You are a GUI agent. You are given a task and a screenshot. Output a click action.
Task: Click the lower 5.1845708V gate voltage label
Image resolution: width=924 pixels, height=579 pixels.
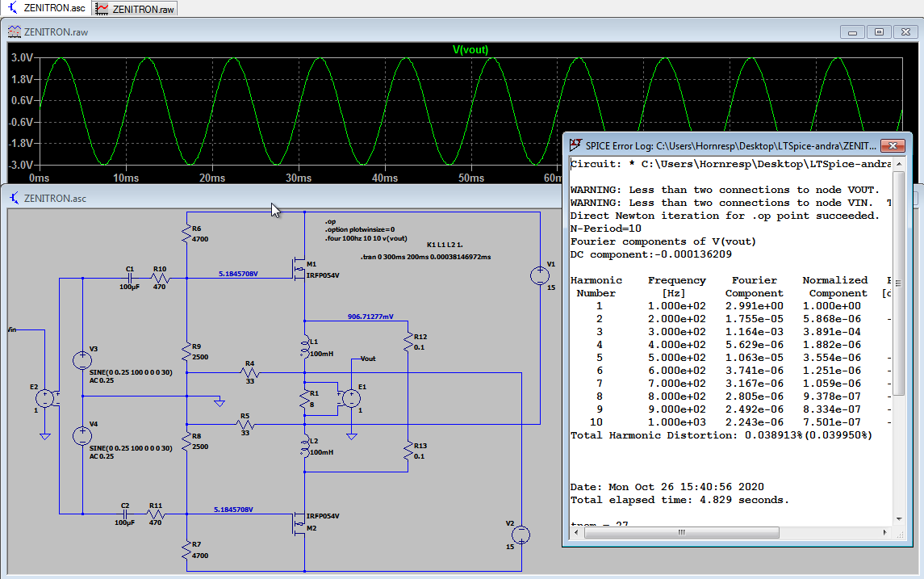point(233,510)
